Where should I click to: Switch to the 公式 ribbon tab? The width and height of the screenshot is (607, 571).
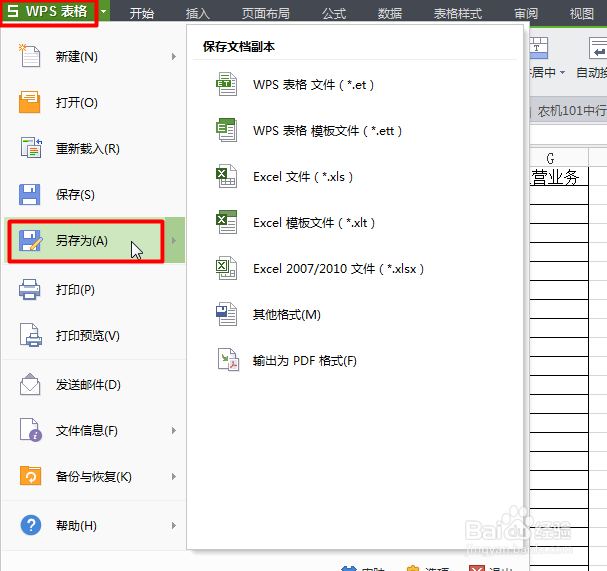tap(334, 14)
